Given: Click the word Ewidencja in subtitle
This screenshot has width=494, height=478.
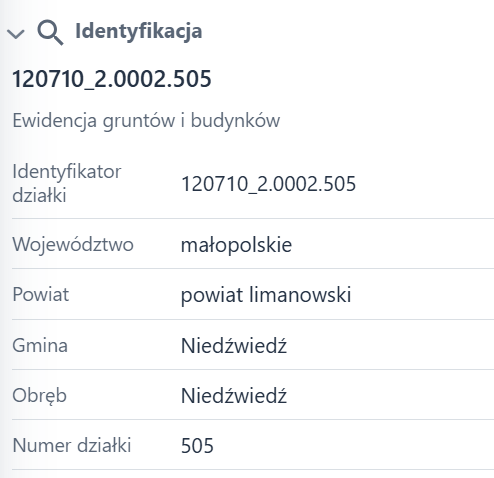Looking at the screenshot, I should tap(55, 120).
